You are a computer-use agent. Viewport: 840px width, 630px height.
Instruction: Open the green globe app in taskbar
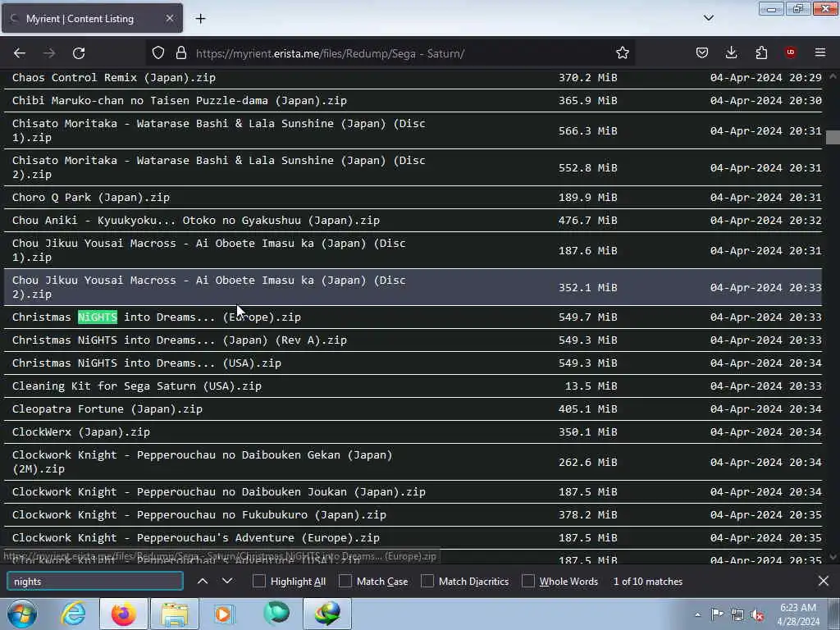pyautogui.click(x=276, y=614)
